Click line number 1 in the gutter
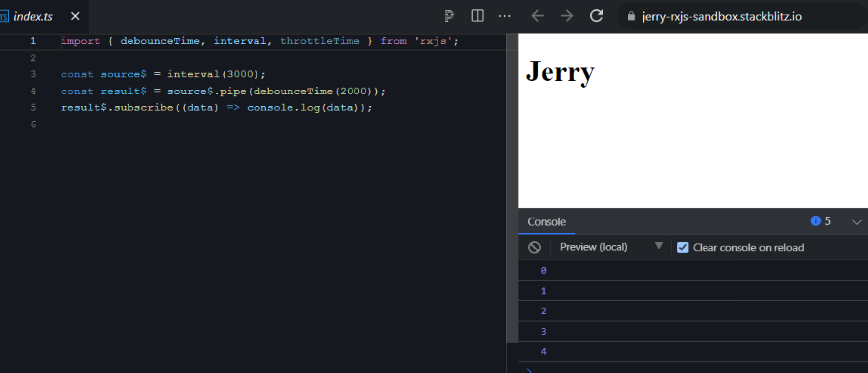Image resolution: width=868 pixels, height=373 pixels. pos(33,41)
